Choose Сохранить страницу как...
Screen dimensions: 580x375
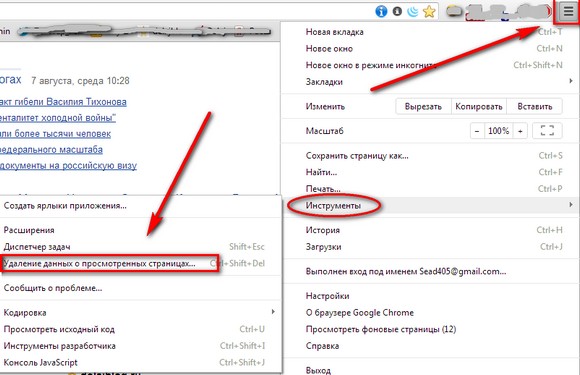pyautogui.click(x=431, y=156)
